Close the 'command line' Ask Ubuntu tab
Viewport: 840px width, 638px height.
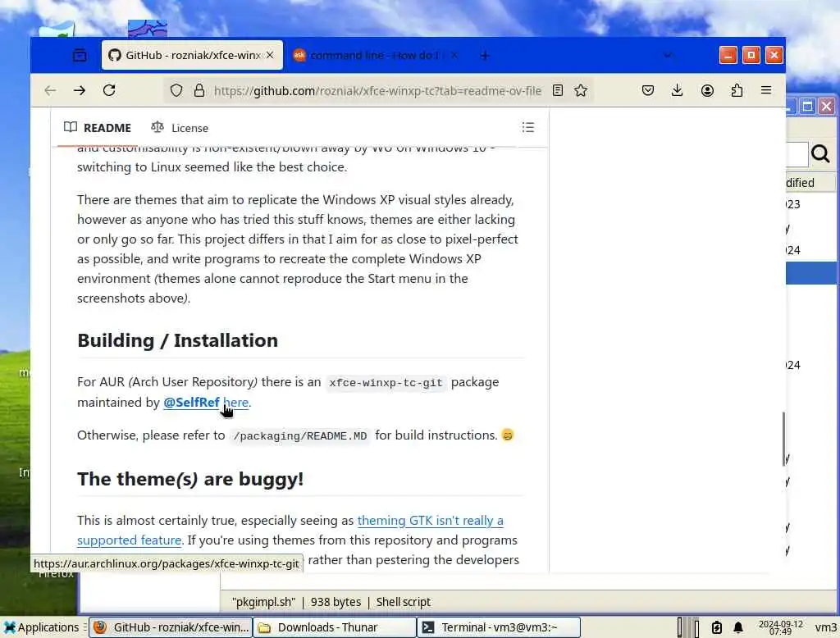454,55
